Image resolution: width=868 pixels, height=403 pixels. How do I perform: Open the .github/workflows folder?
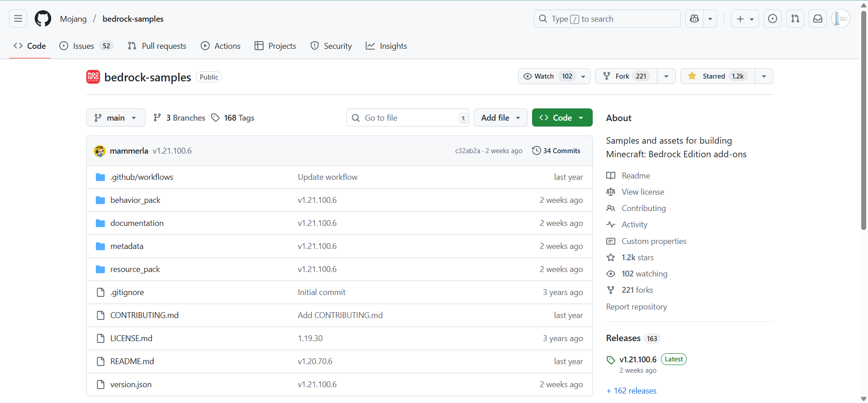[142, 177]
